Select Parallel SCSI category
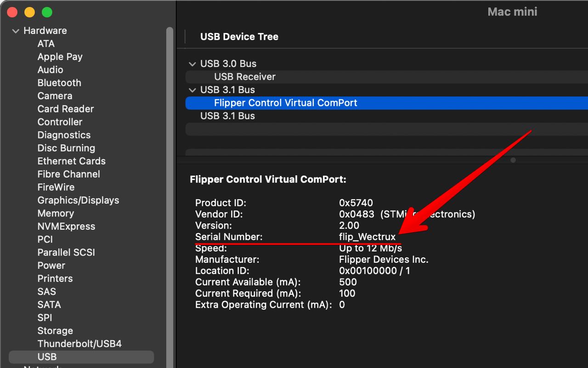Viewport: 588px width, 368px height. (66, 253)
